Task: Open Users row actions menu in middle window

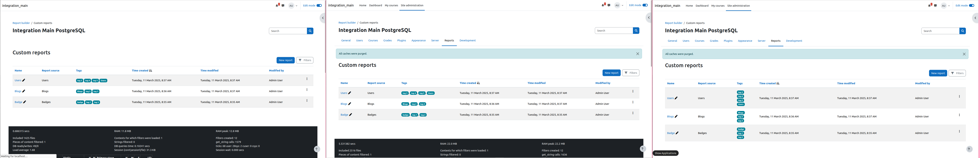Action: [x=633, y=91]
